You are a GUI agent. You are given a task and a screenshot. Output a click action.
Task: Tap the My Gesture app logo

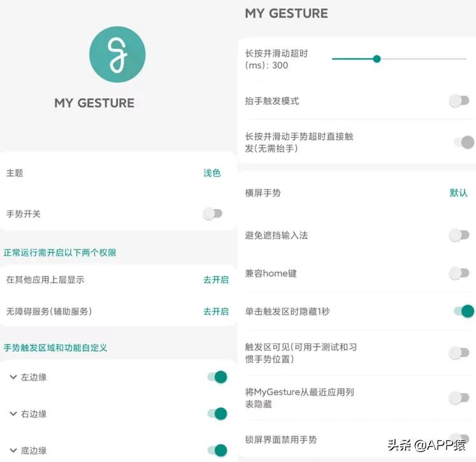click(x=117, y=54)
